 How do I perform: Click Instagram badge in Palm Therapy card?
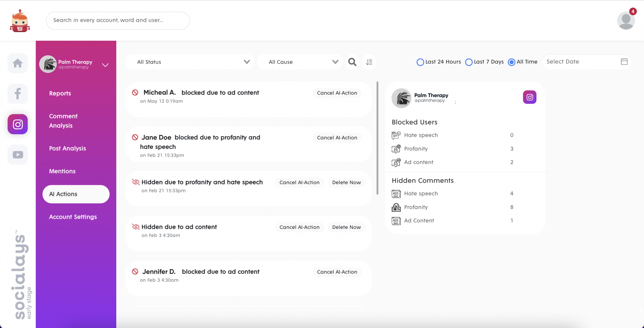coord(529,97)
